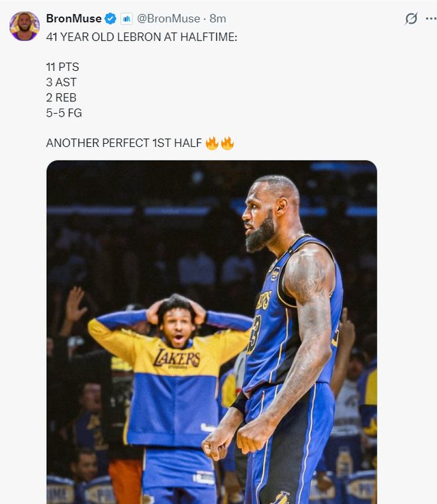437x504 pixels.
Task: Click the 8m post timestamp
Action: coord(218,19)
